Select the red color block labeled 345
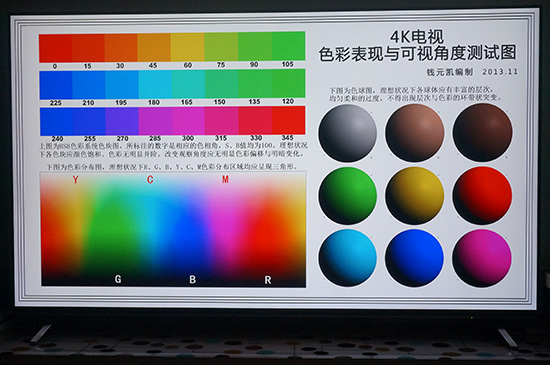 tap(289, 120)
